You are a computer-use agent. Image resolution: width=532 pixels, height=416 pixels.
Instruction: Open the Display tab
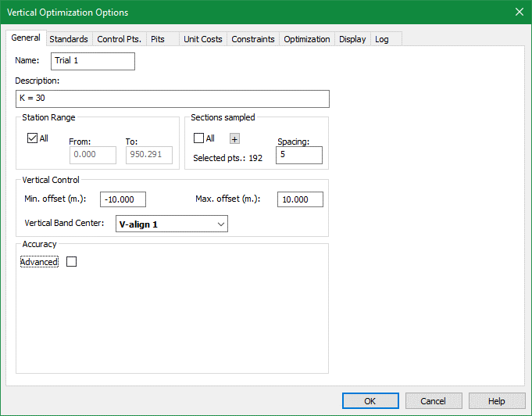(x=352, y=39)
